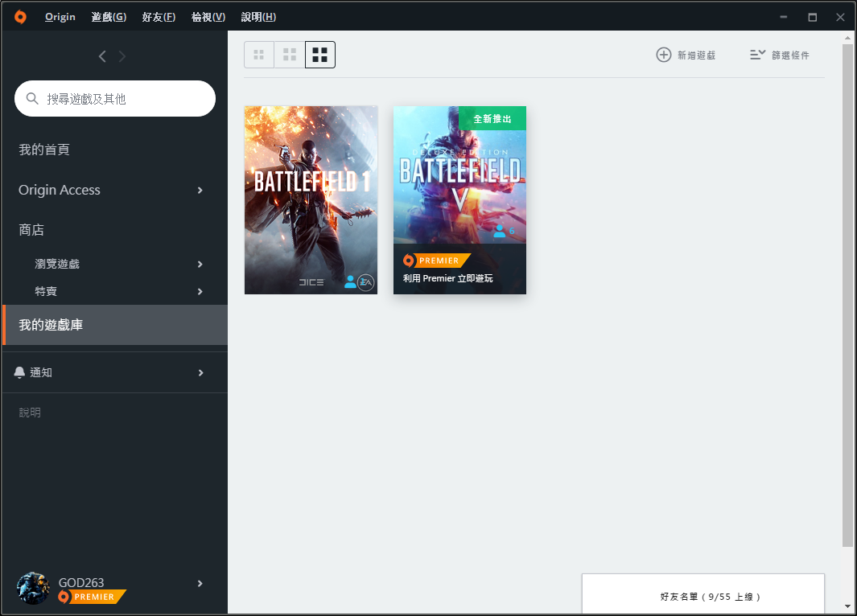This screenshot has width=857, height=616.
Task: Click friends-playing icon on Battlefield V cover
Action: pyautogui.click(x=500, y=231)
